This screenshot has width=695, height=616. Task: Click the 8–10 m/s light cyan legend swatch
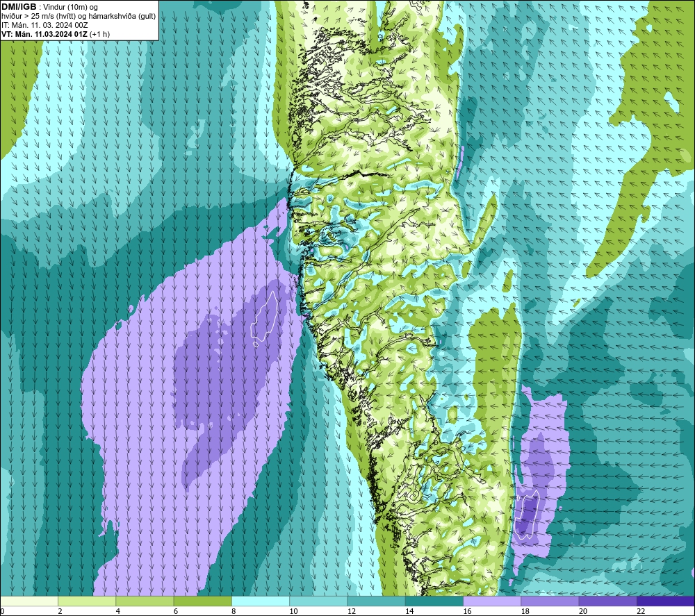[261, 601]
